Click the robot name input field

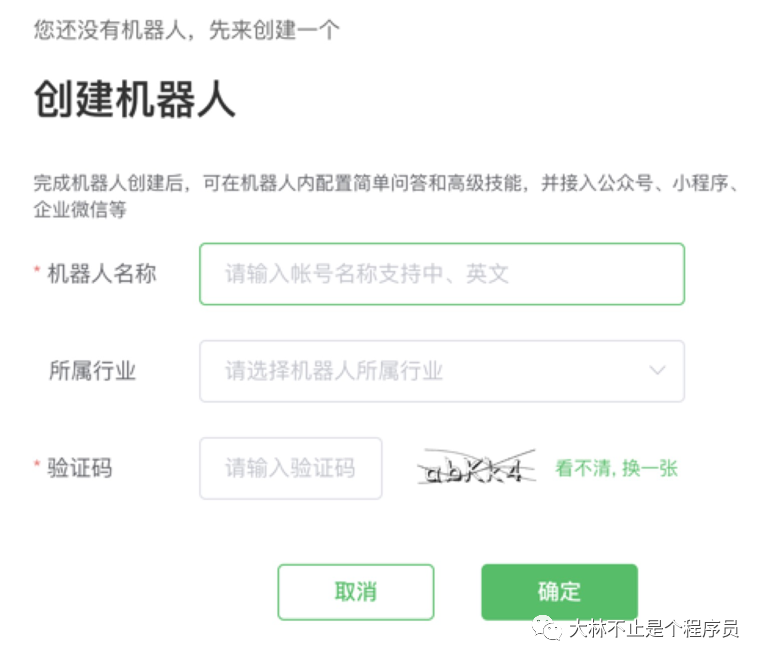441,274
